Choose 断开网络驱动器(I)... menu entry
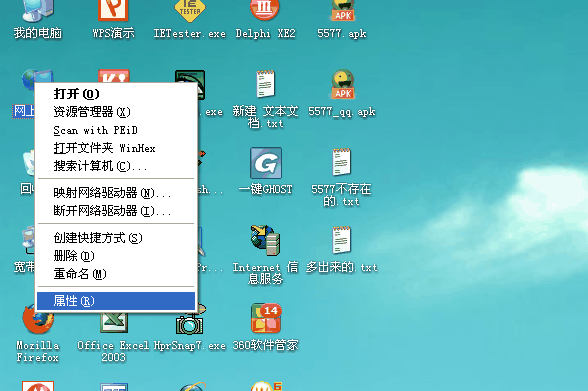This screenshot has height=391, width=588. (116, 211)
